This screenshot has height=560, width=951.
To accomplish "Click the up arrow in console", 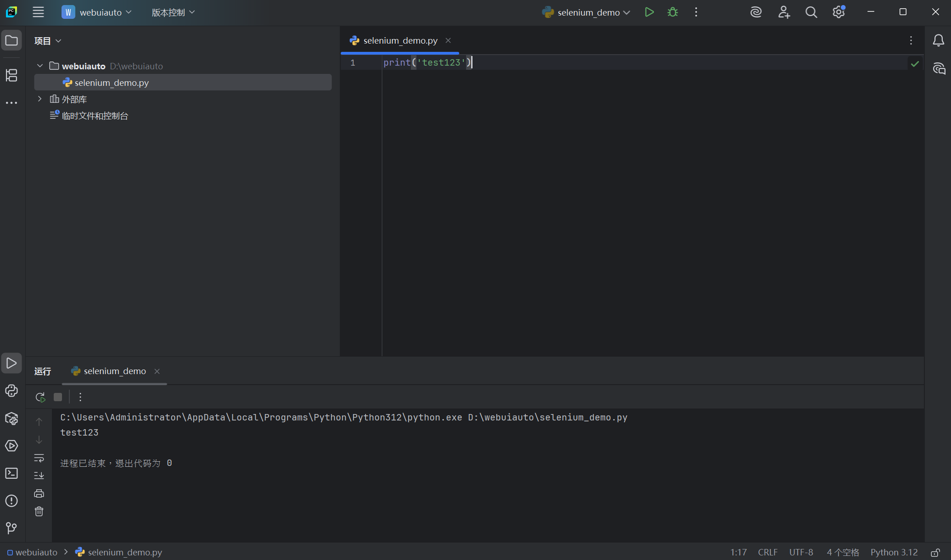I will coord(39,422).
